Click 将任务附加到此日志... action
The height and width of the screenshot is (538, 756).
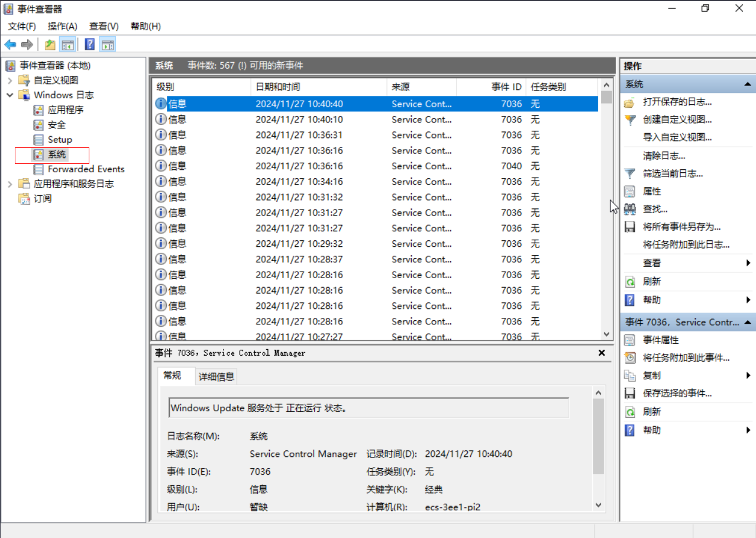[686, 244]
